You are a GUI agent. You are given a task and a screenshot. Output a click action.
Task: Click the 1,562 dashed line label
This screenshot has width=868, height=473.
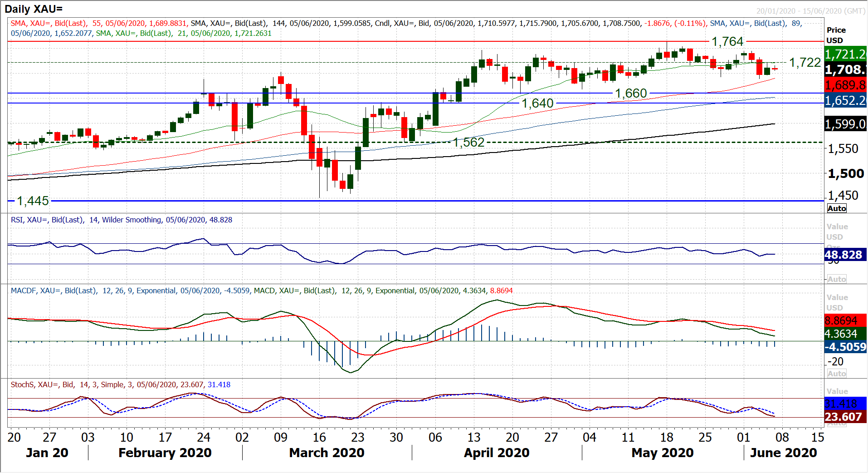coord(468,143)
